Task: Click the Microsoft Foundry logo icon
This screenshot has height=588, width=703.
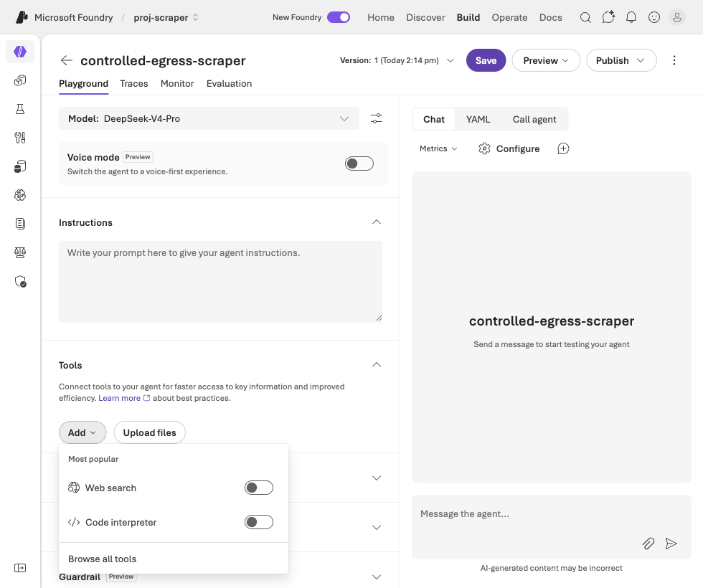Action: [x=22, y=17]
